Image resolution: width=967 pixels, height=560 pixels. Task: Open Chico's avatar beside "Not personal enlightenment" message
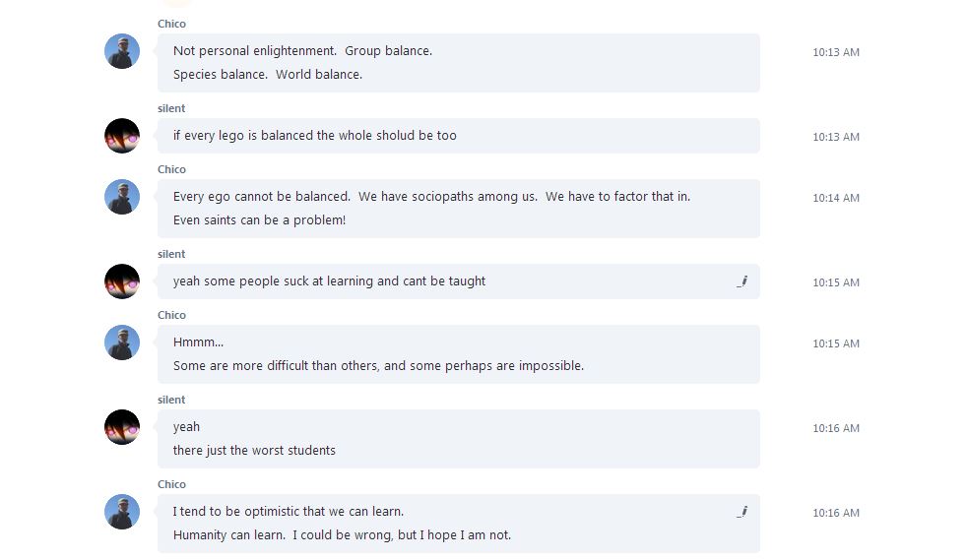pyautogui.click(x=122, y=51)
